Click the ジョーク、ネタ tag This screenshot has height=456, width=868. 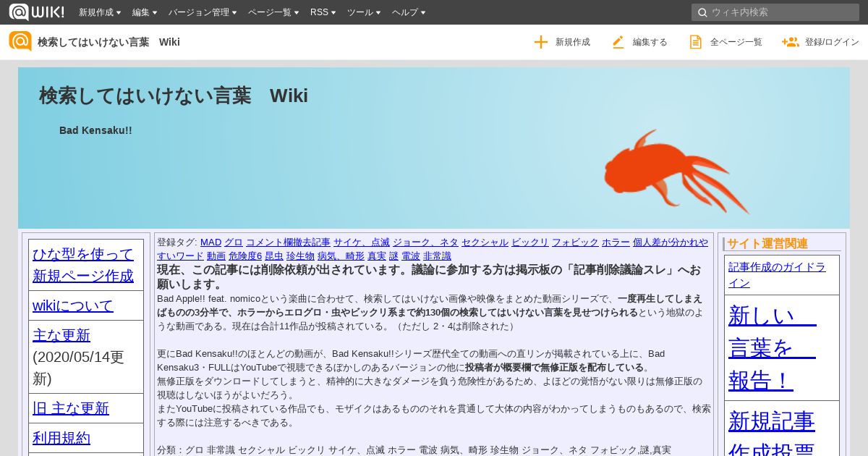pos(425,242)
